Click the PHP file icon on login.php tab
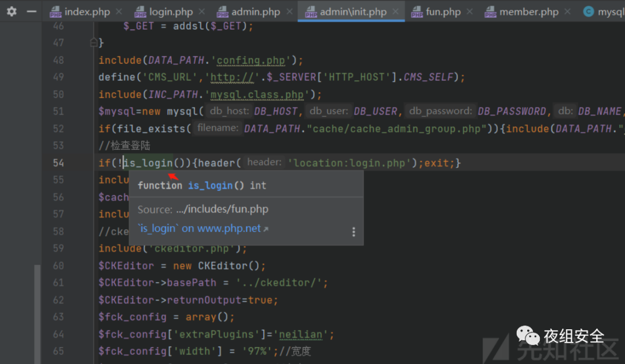This screenshot has height=364, width=625. (140, 12)
